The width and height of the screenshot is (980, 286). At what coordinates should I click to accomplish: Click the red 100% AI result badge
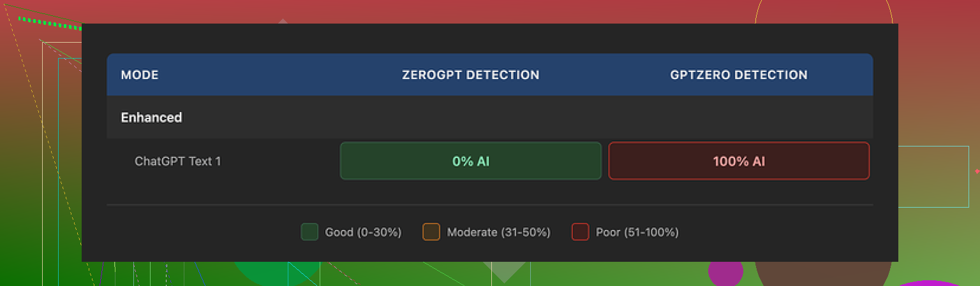pyautogui.click(x=738, y=161)
